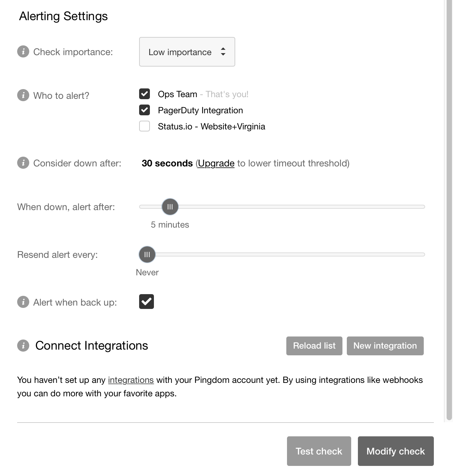Click the When down alert after slider handle
Viewport: 453px width, 476px height.
tap(170, 207)
